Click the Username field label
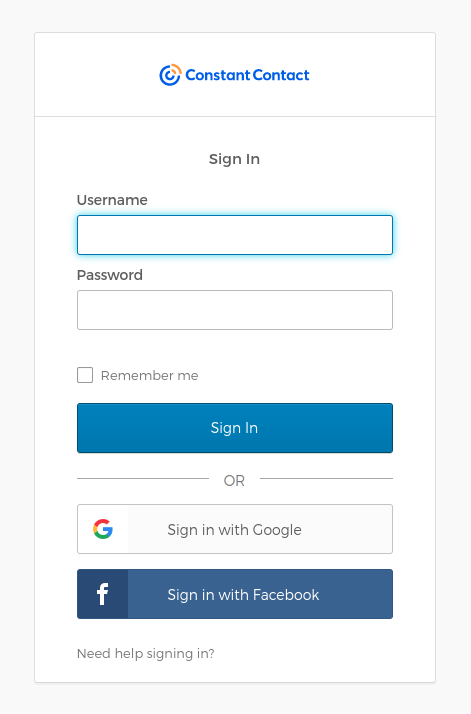 coord(112,200)
